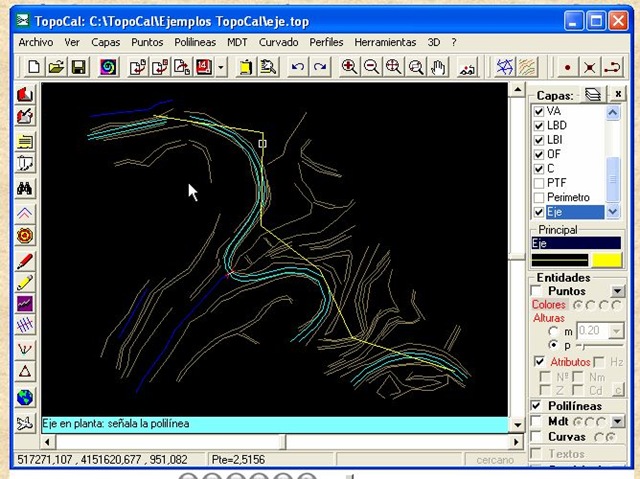
Task: Open the Archivo menu
Action: (x=36, y=42)
